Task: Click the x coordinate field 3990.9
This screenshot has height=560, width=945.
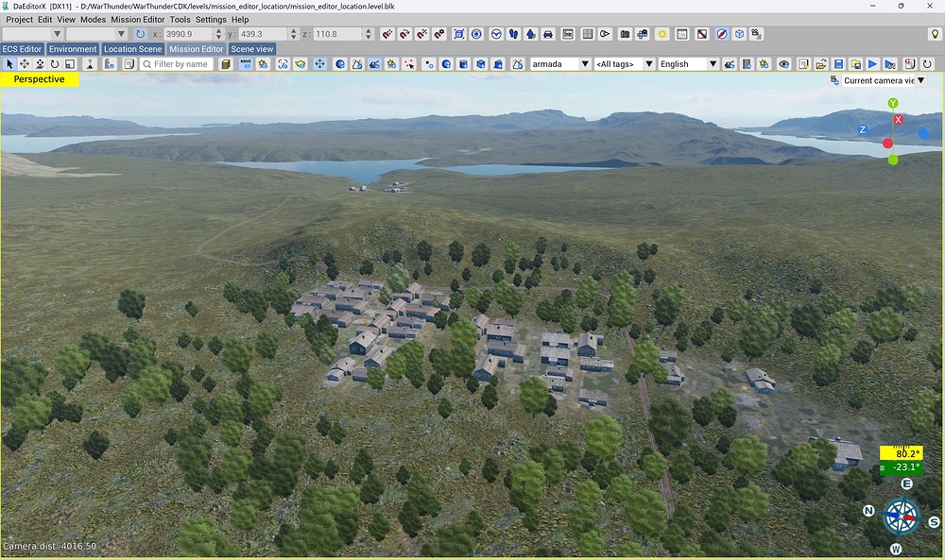Action: coord(188,34)
